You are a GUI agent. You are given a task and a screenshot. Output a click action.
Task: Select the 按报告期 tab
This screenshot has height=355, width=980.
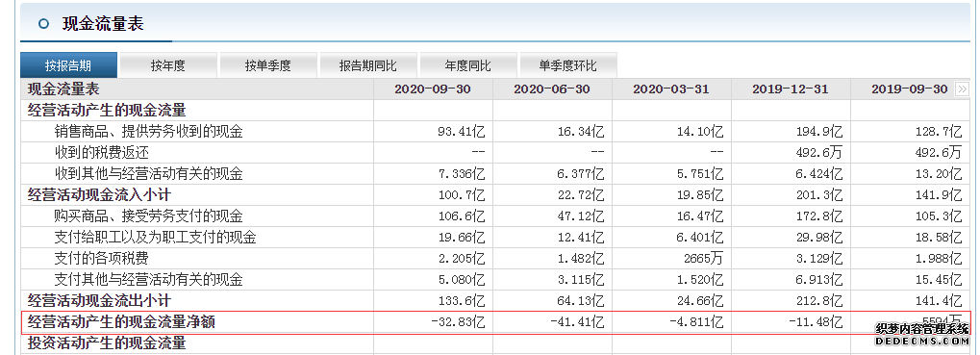68,65
